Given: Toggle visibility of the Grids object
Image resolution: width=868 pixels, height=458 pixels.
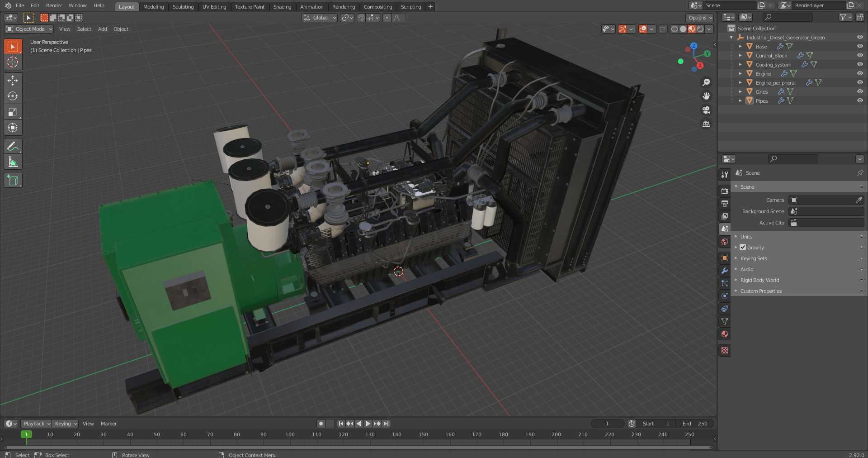Looking at the screenshot, I should [860, 91].
